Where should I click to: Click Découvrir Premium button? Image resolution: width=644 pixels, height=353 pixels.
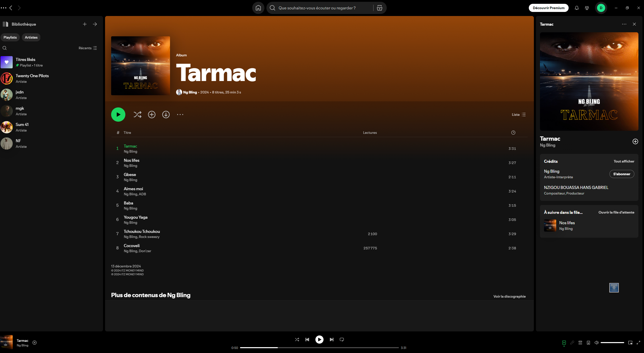click(548, 8)
